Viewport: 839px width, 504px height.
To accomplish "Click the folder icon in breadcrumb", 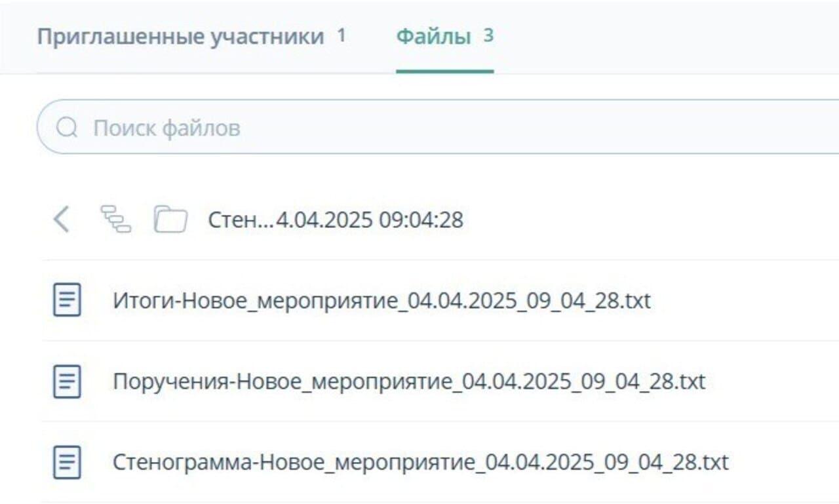I will tap(170, 220).
